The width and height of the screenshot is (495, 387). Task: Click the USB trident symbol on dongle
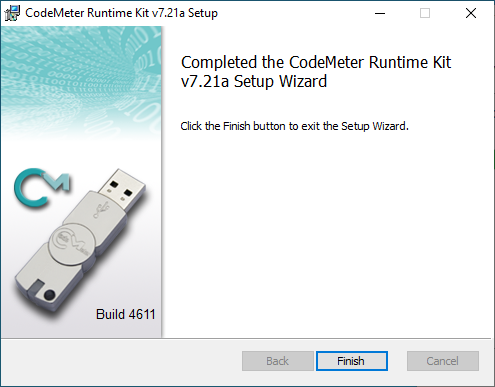101,209
